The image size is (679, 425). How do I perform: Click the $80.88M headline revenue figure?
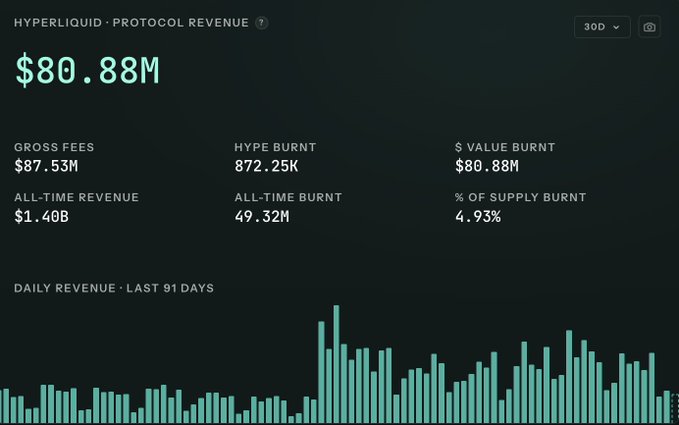87,70
